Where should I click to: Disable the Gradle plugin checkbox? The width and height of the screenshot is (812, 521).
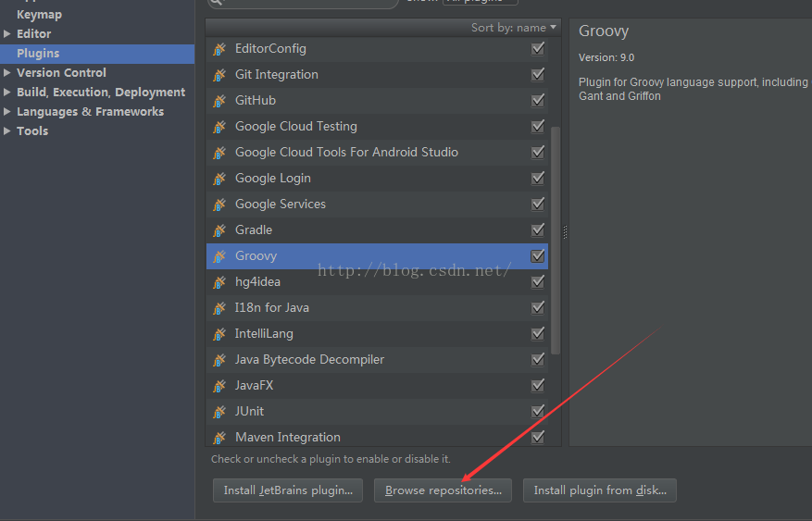click(538, 229)
